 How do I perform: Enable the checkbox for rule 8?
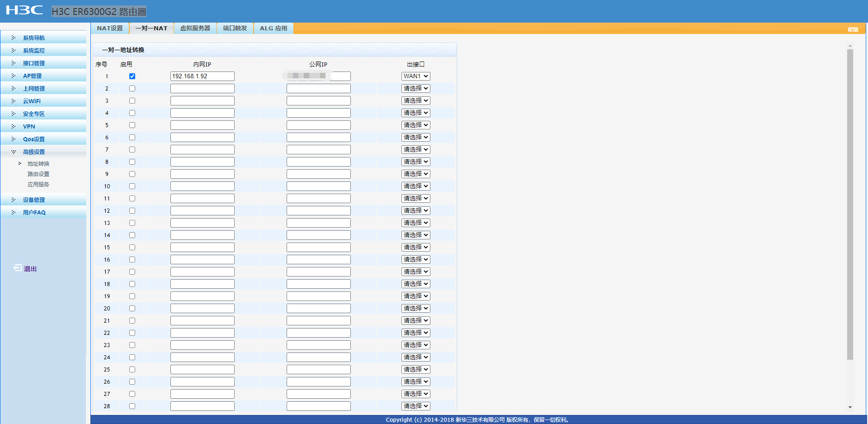tap(132, 162)
